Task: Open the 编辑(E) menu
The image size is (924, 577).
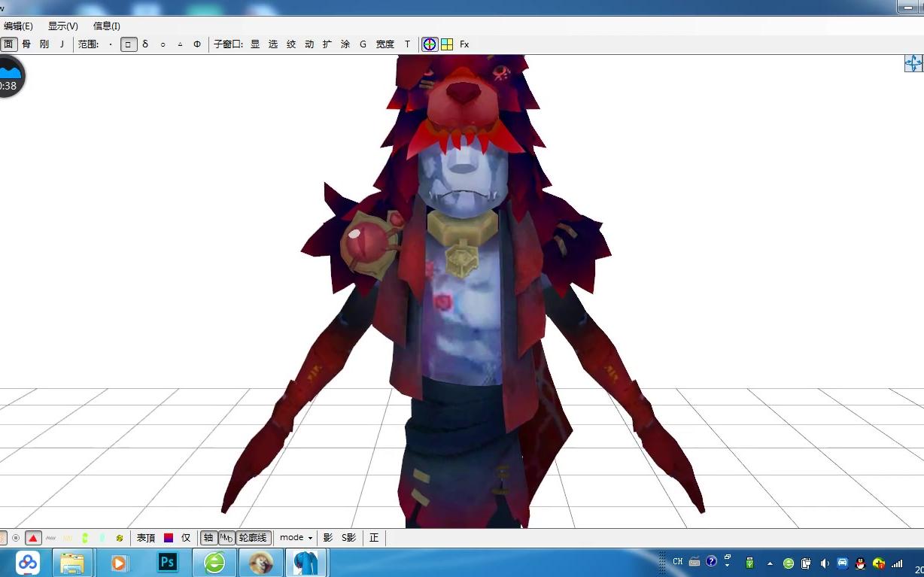Action: 18,26
